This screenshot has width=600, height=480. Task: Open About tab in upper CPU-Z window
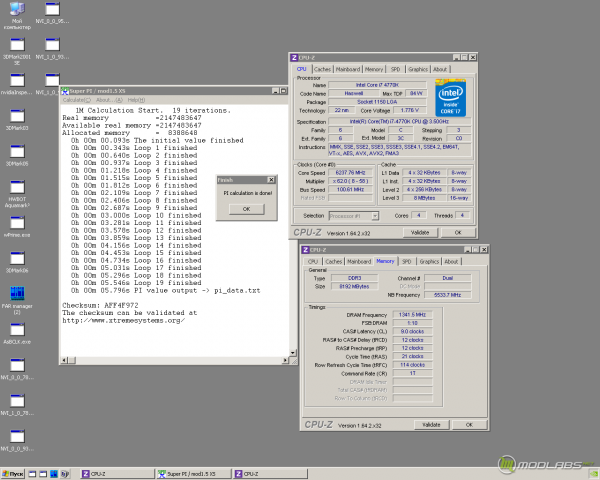(440, 69)
